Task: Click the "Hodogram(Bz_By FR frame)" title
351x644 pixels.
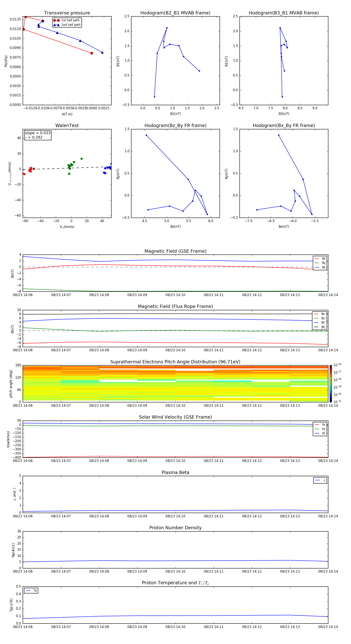Action: 175,125
